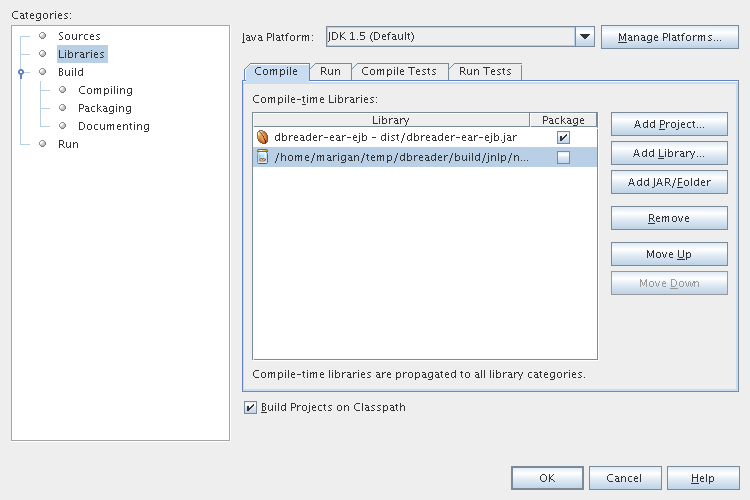This screenshot has width=750, height=500.
Task: Click the bullet icon beside Run category
Action: [x=43, y=144]
